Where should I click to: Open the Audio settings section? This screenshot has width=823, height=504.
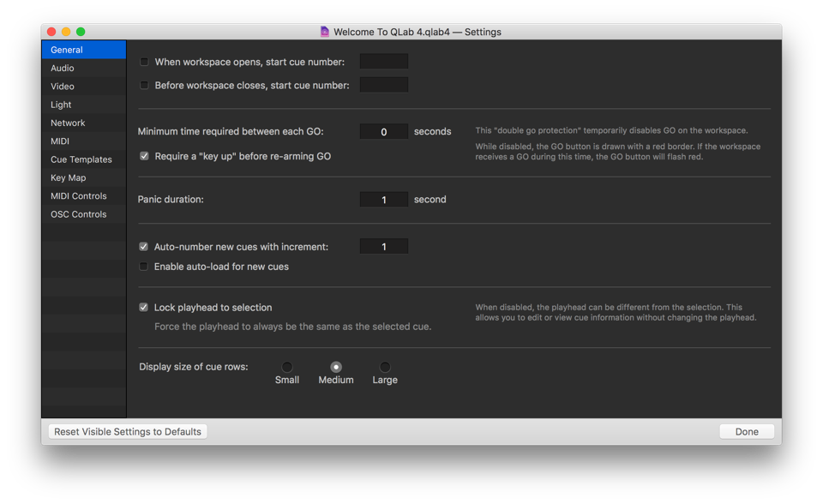pos(63,68)
